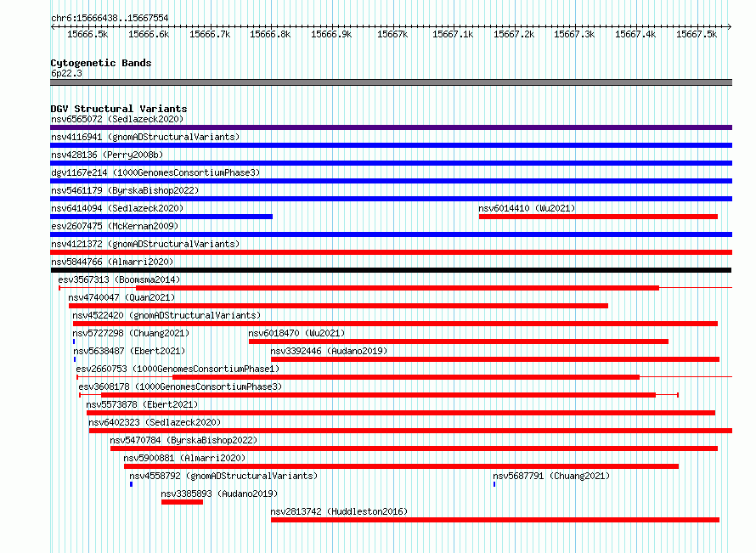Select the purple nsv6565072 variant bar
The height and width of the screenshot is (553, 756).
pyautogui.click(x=391, y=127)
